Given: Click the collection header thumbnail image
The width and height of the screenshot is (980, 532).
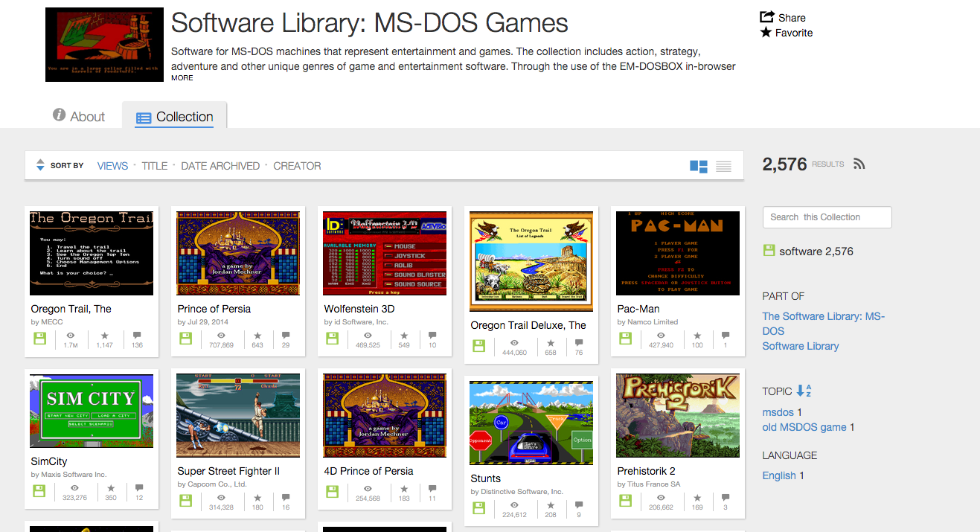Looking at the screenshot, I should [x=104, y=45].
